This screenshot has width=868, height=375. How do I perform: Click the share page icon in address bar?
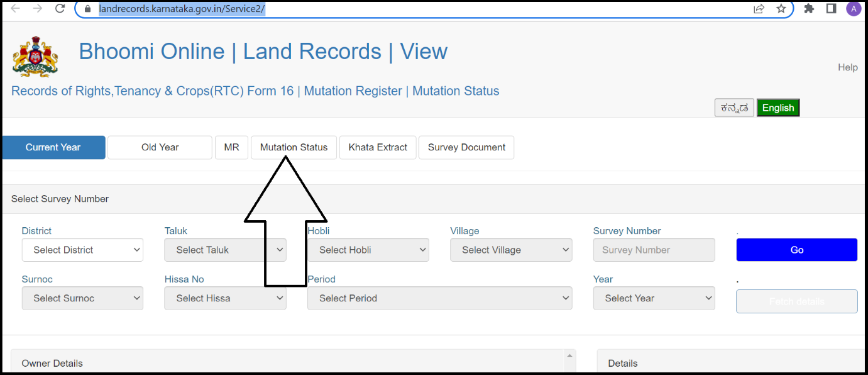tap(759, 9)
